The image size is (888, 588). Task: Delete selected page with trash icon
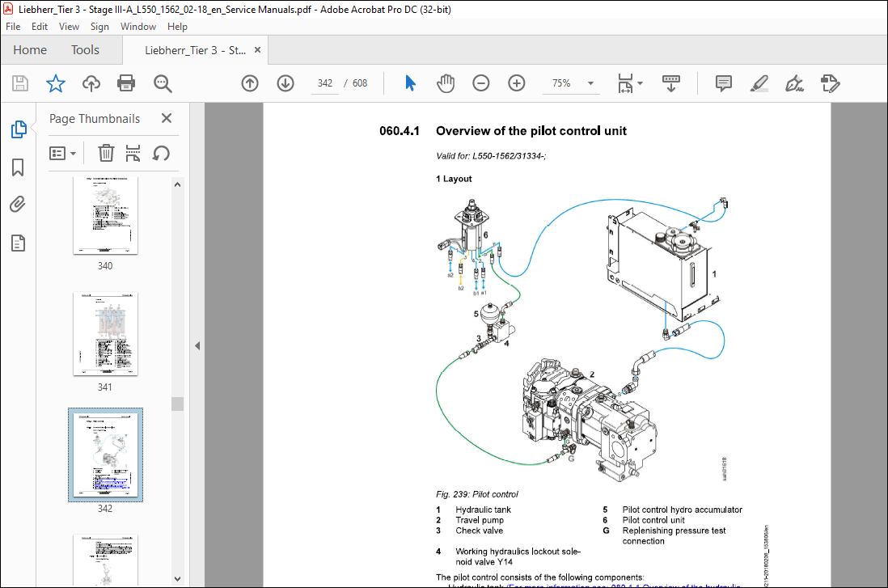[106, 153]
